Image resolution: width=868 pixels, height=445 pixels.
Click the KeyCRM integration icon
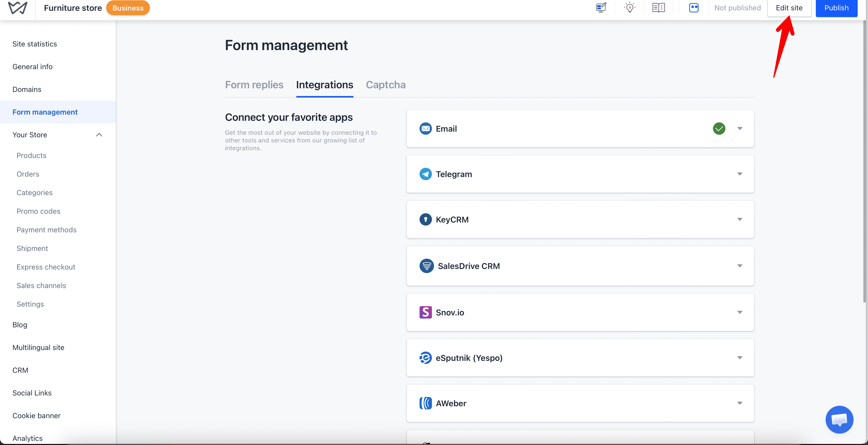click(425, 219)
